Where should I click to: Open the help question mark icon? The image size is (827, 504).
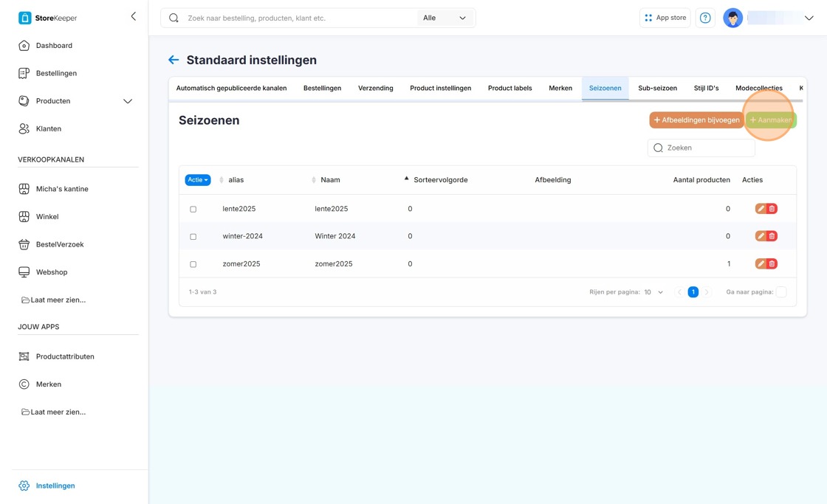[705, 18]
